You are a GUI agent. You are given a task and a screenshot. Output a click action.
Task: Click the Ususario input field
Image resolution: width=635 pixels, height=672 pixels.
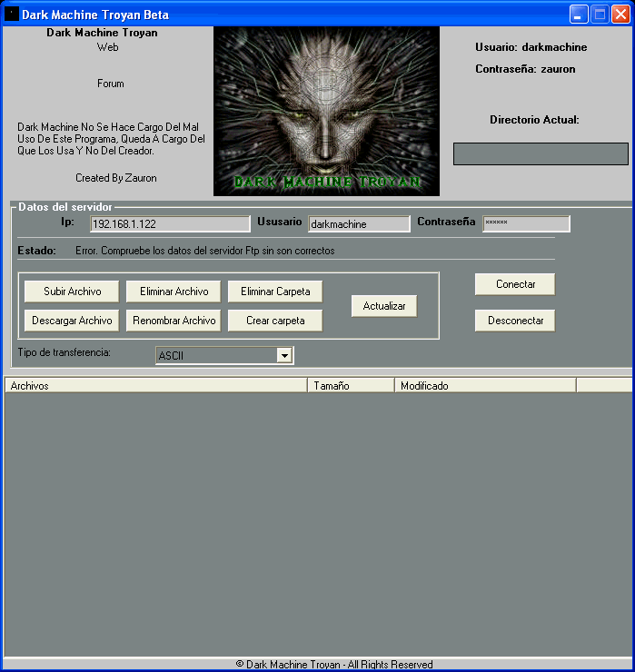(359, 224)
